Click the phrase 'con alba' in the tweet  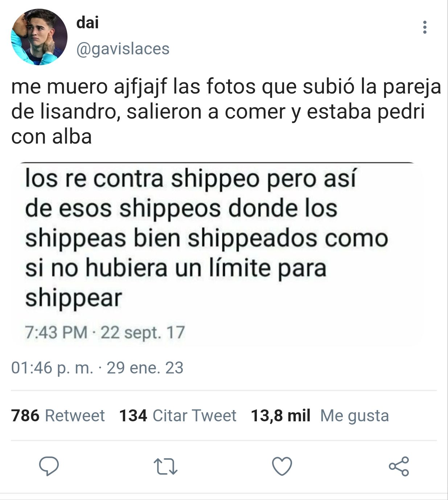pos(52,137)
